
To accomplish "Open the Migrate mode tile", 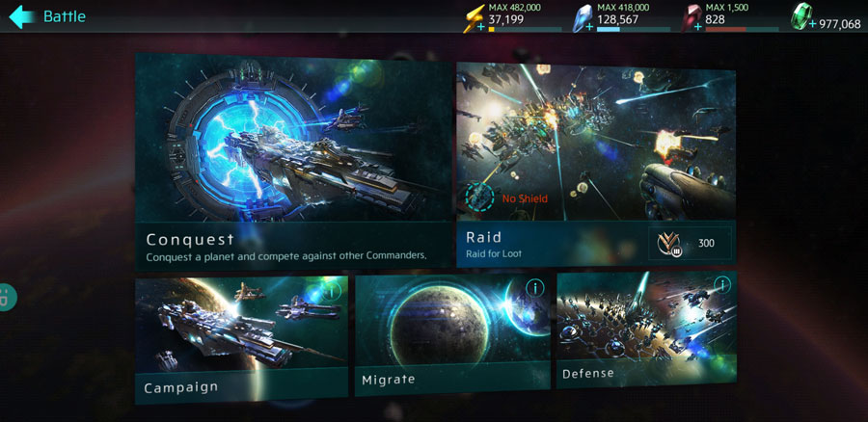I will [x=453, y=334].
